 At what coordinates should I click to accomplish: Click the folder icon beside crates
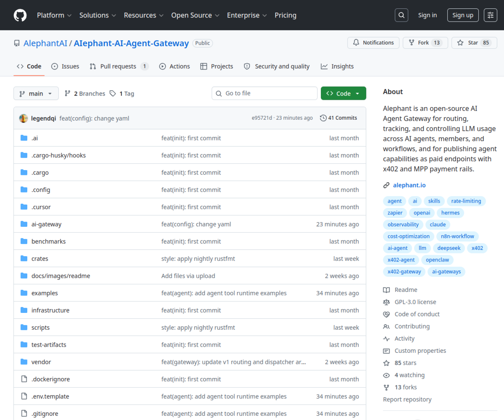[24, 258]
